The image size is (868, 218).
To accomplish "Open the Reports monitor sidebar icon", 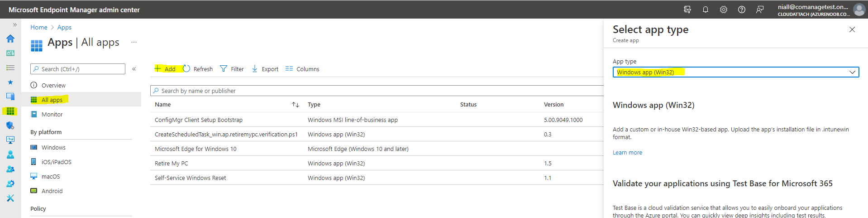I will [x=10, y=140].
